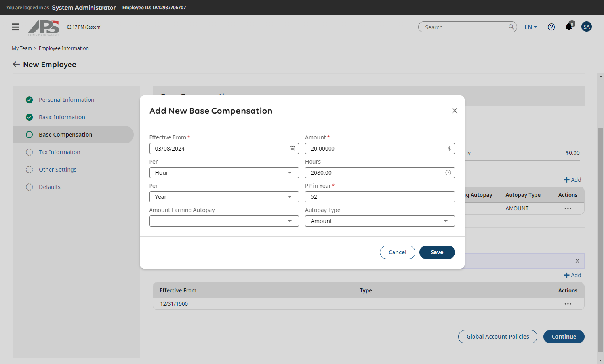Expand the Per Hour dropdown
This screenshot has width=604, height=364.
coord(224,173)
